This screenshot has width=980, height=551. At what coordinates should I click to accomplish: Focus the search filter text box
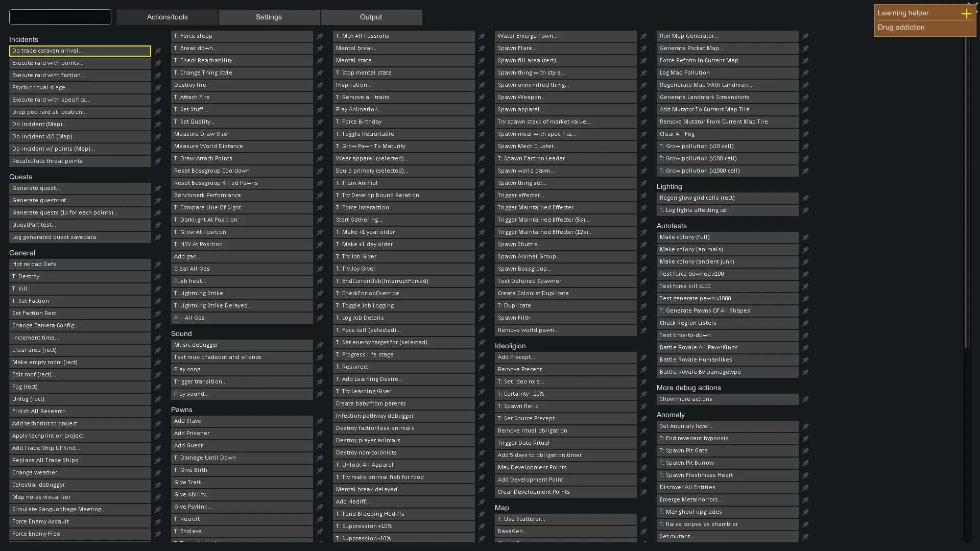60,17
